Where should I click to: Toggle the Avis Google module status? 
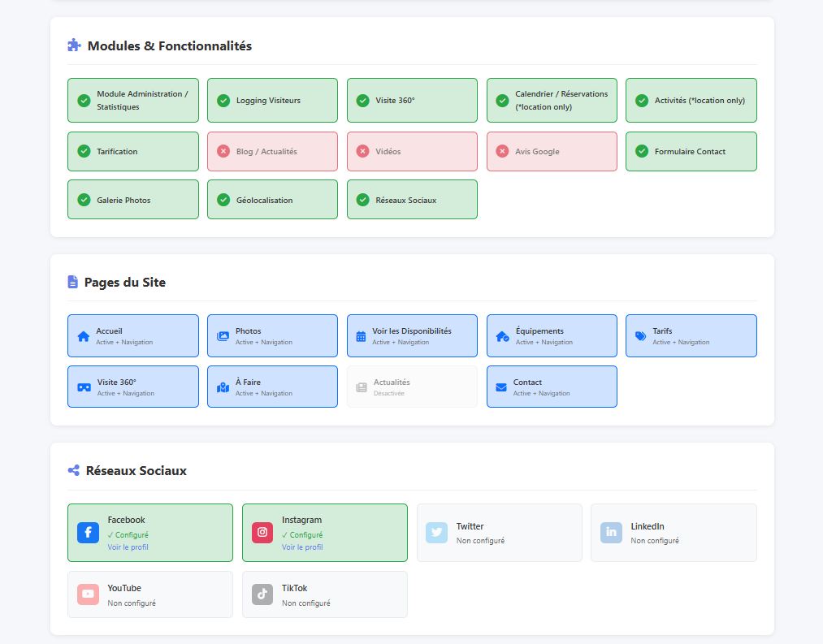[x=502, y=151]
